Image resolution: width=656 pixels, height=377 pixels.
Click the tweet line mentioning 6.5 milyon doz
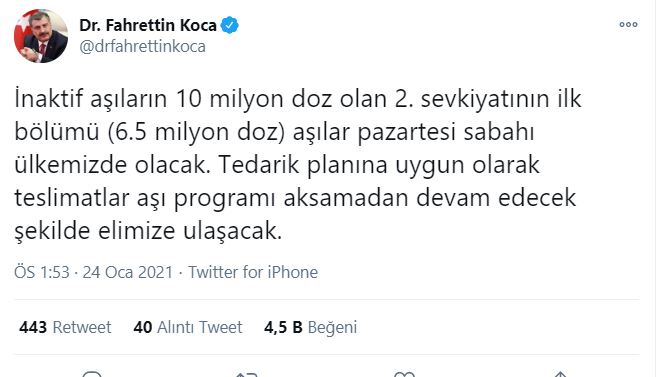click(274, 132)
